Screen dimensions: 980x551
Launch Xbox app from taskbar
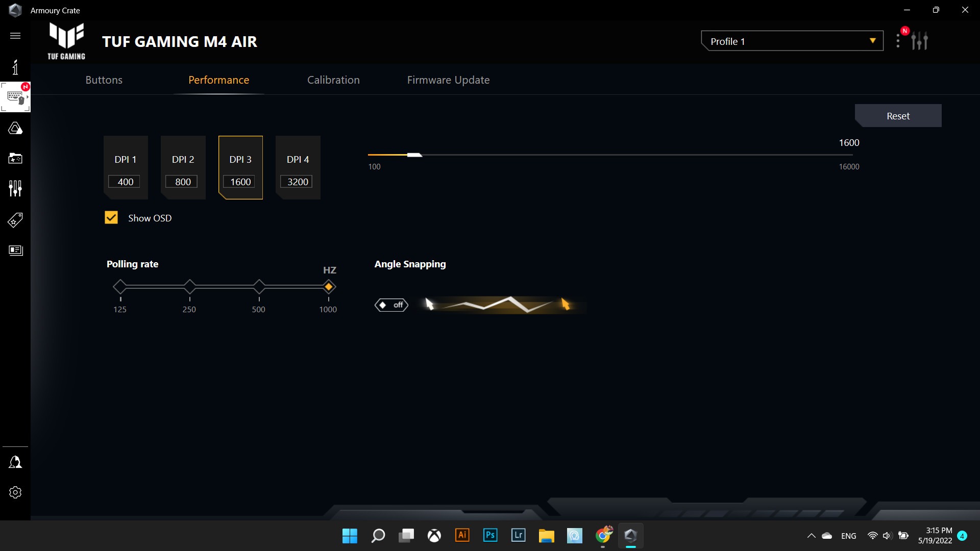(434, 536)
